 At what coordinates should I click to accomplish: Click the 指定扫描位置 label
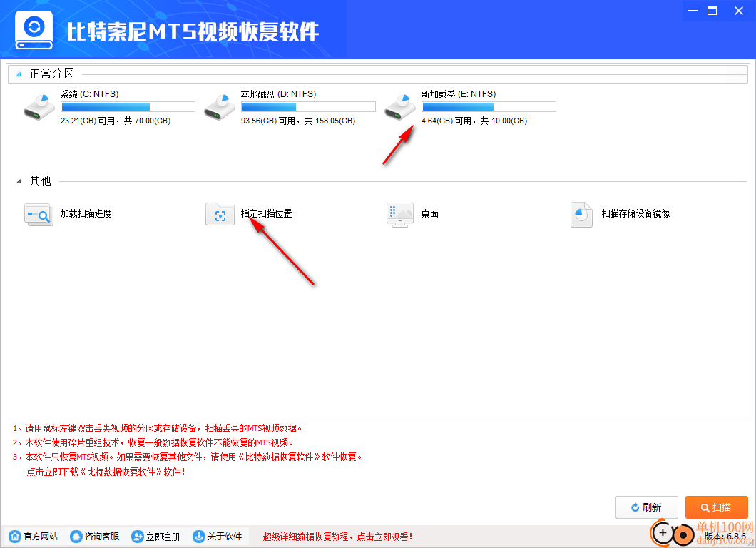pos(266,213)
